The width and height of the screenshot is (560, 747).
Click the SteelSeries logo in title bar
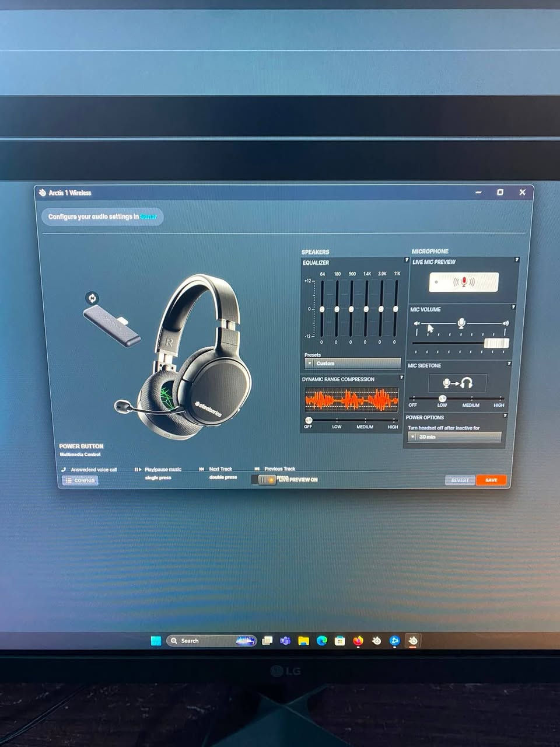[x=43, y=193]
